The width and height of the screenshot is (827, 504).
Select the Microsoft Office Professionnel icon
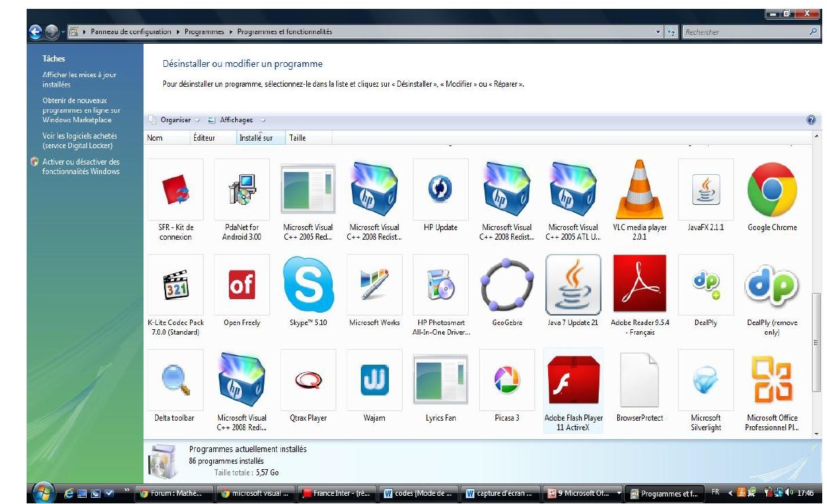pyautogui.click(x=772, y=378)
